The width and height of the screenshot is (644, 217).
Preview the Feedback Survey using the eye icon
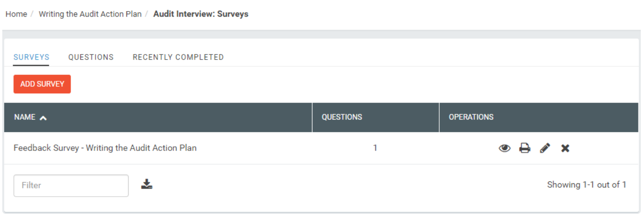coord(505,148)
